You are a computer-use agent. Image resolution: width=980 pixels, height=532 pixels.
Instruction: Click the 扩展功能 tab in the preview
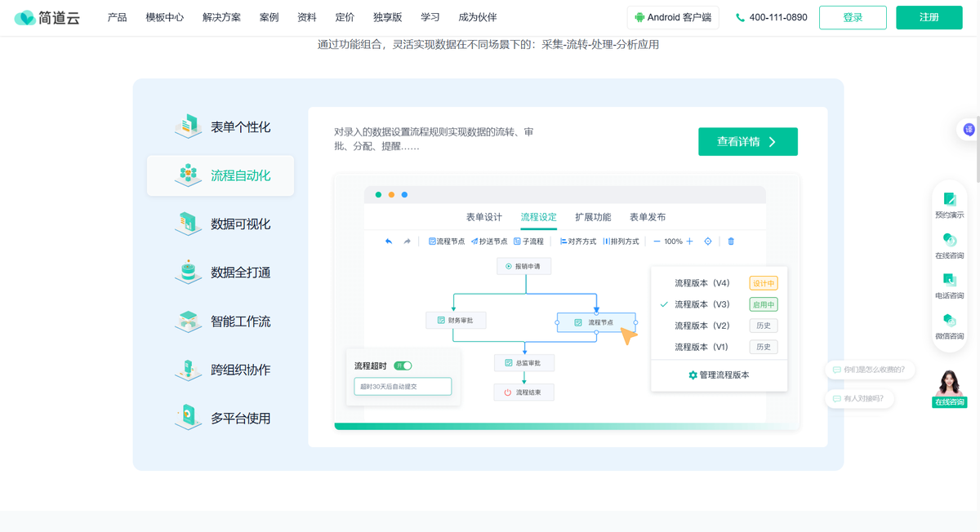click(593, 217)
